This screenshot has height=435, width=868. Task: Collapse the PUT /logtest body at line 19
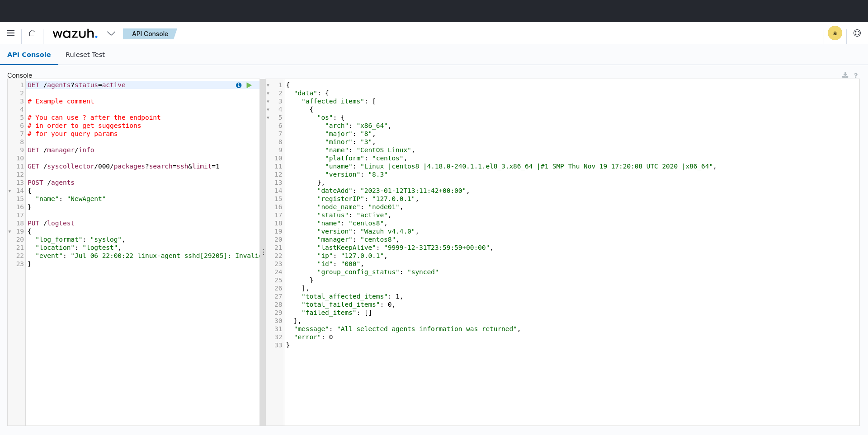[10, 231]
